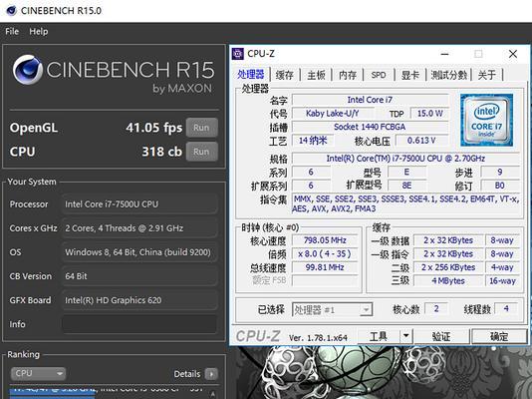Click the 验证 button in CPU-Z
This screenshot has height=399, width=532.
click(441, 336)
